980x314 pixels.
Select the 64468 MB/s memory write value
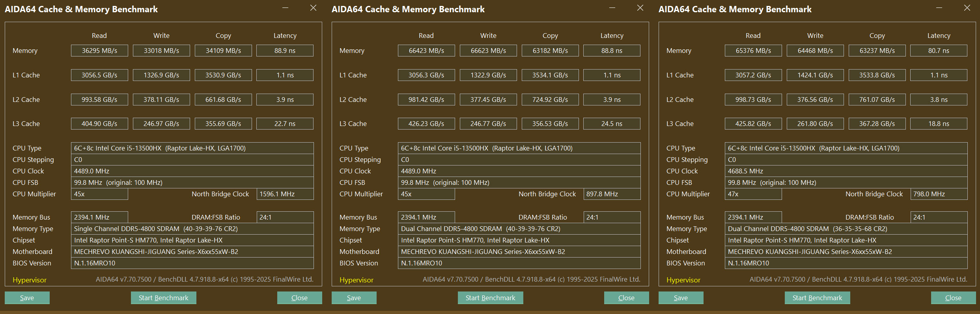[815, 51]
